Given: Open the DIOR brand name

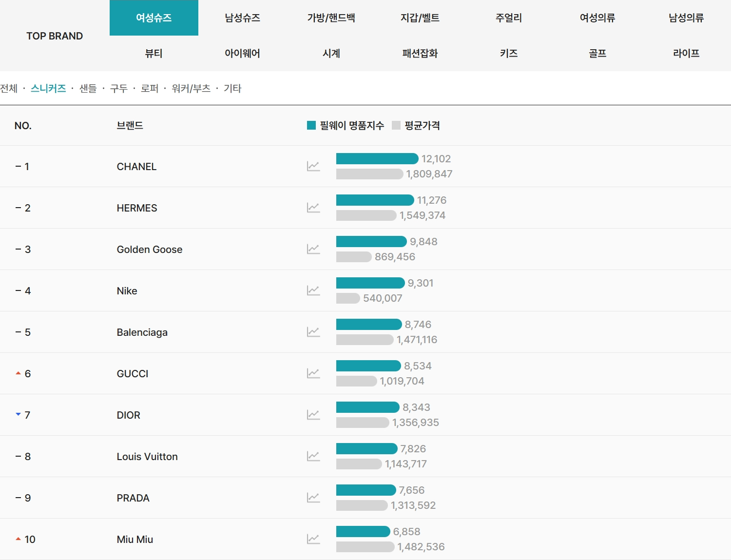Looking at the screenshot, I should 128,415.
